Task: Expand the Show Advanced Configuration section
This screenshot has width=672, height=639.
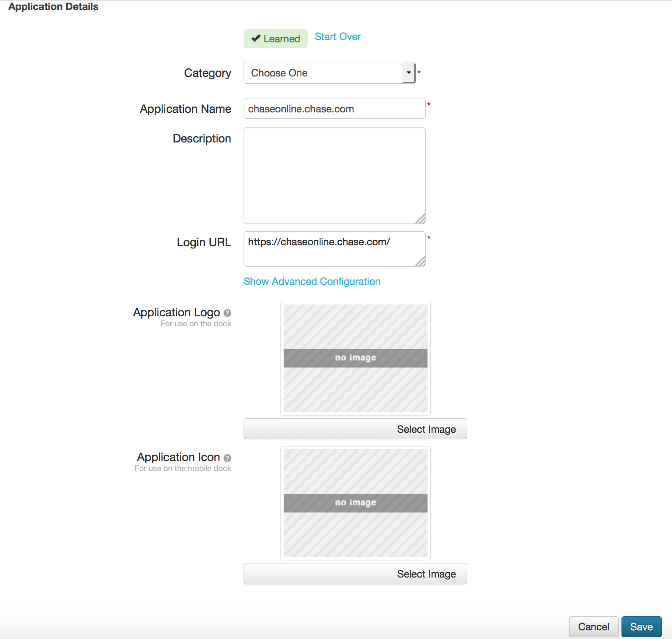Action: click(311, 281)
